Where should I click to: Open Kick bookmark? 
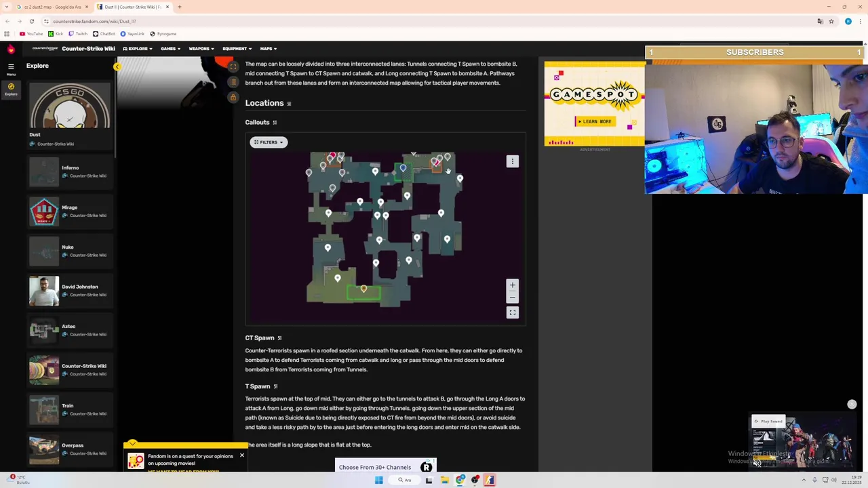56,34
